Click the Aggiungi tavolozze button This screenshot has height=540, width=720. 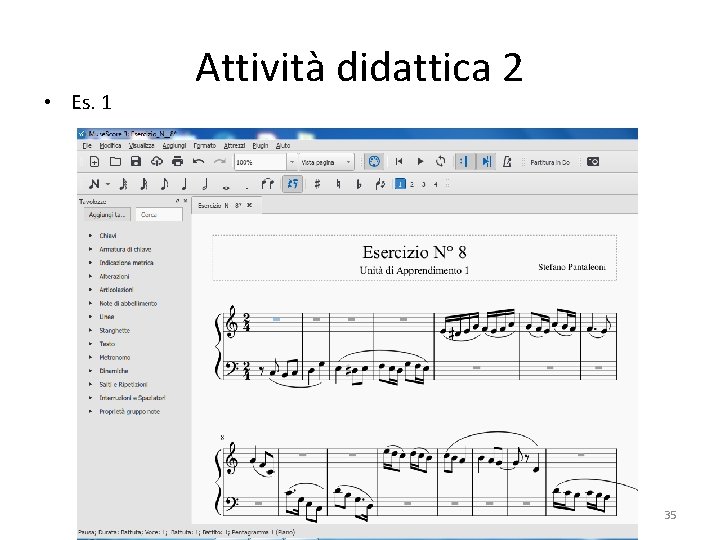[x=107, y=215]
